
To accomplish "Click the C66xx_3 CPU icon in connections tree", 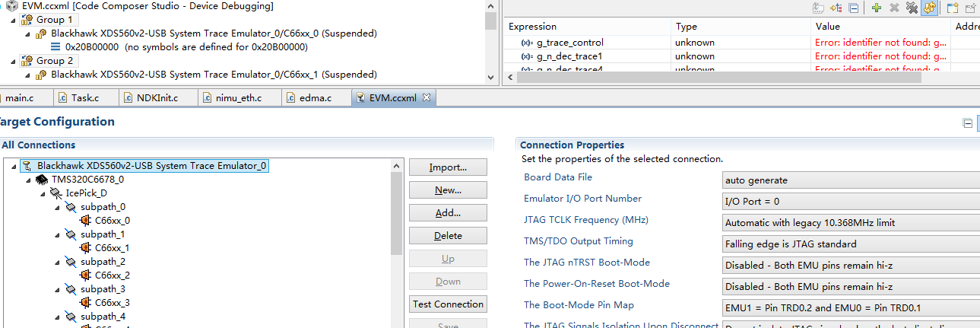I will click(84, 303).
